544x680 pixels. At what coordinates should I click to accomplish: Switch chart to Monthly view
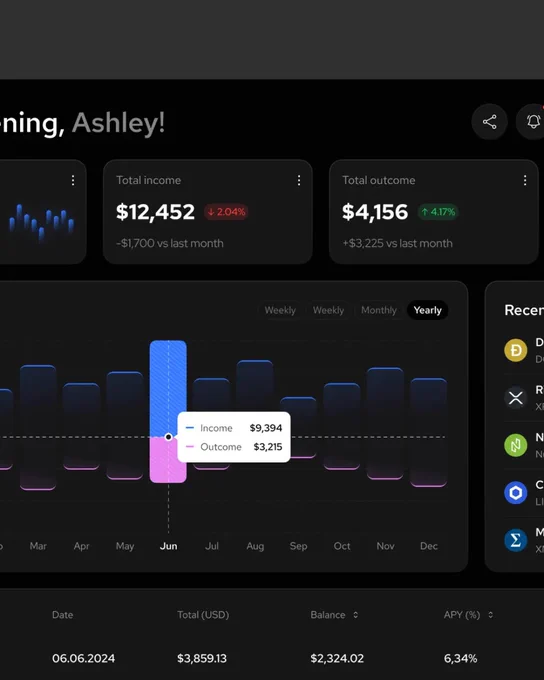[x=379, y=310]
